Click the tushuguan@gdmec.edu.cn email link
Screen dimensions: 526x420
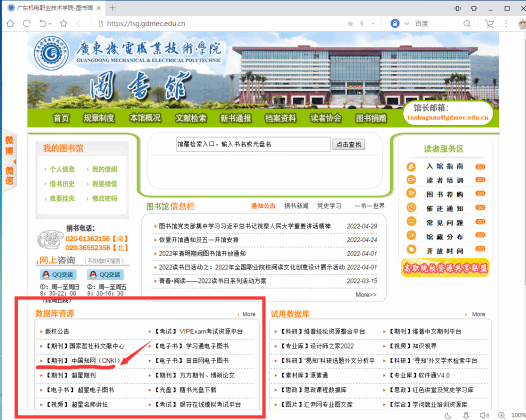pyautogui.click(x=448, y=117)
